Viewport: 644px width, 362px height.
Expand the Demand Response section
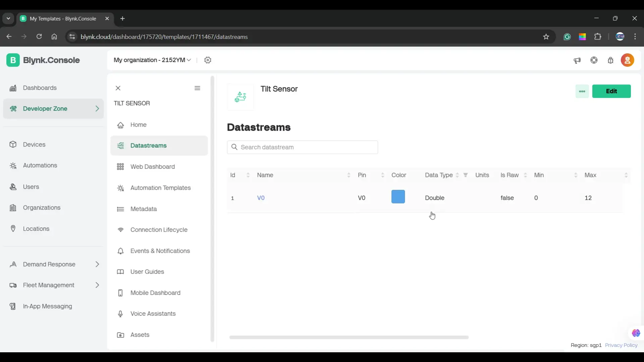tap(54, 264)
